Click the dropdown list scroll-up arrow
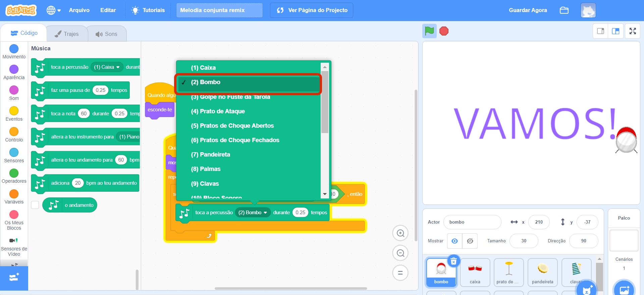This screenshot has width=644, height=295. [x=325, y=67]
